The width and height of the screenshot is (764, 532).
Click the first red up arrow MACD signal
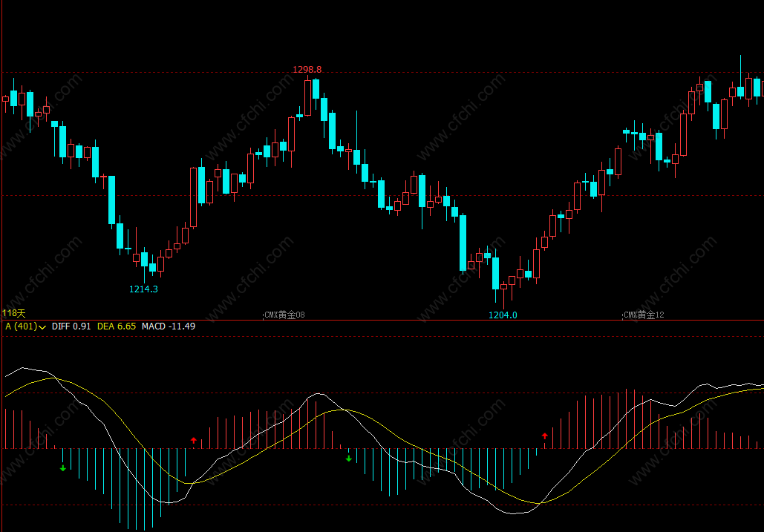click(x=194, y=441)
